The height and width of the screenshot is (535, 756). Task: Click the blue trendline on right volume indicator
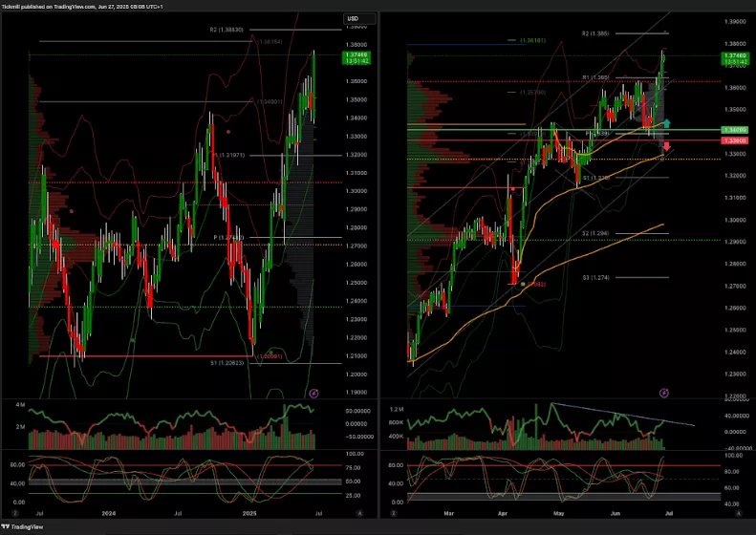[621, 414]
